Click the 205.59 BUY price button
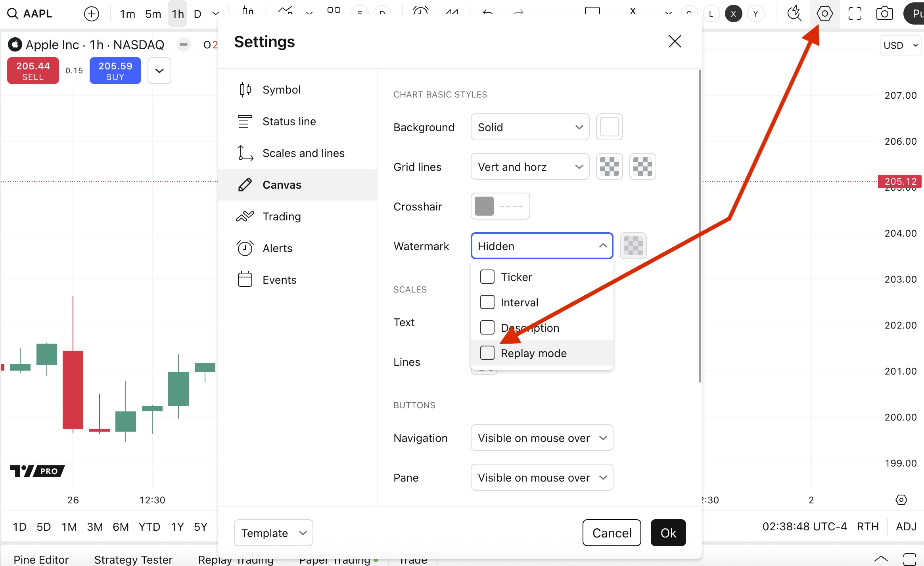924x566 pixels. [115, 71]
